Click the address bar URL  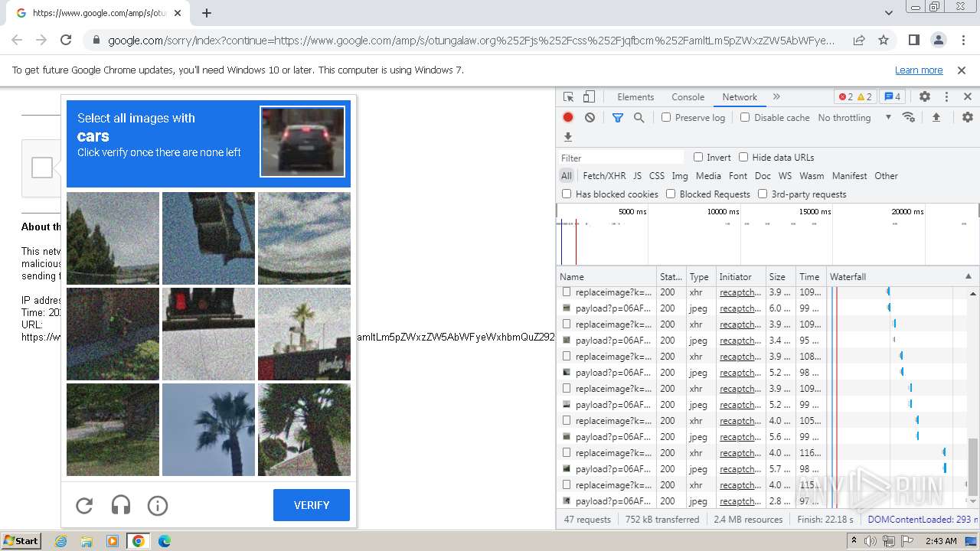point(471,41)
